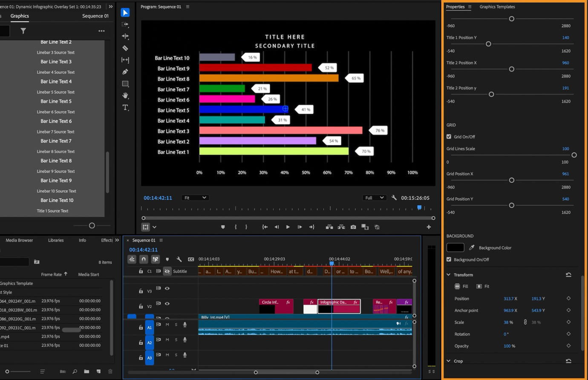Select the Hand tool
The height and width of the screenshot is (380, 588).
click(x=125, y=95)
